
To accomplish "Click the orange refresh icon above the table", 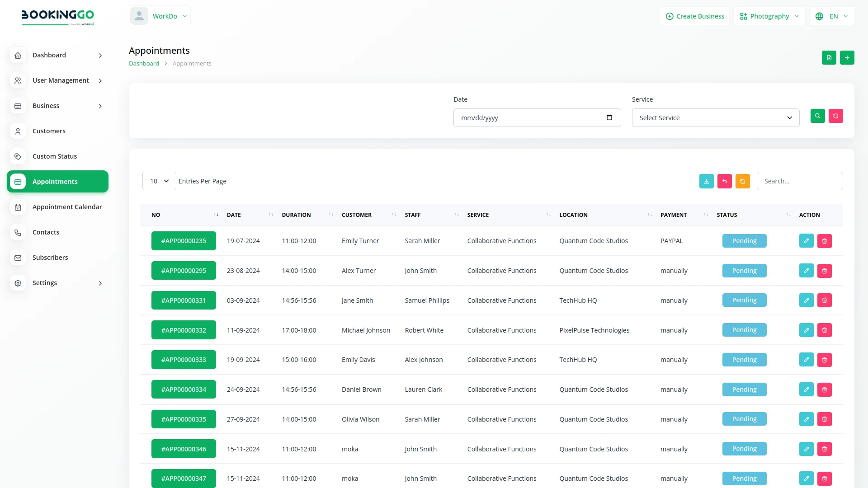I will (x=743, y=181).
